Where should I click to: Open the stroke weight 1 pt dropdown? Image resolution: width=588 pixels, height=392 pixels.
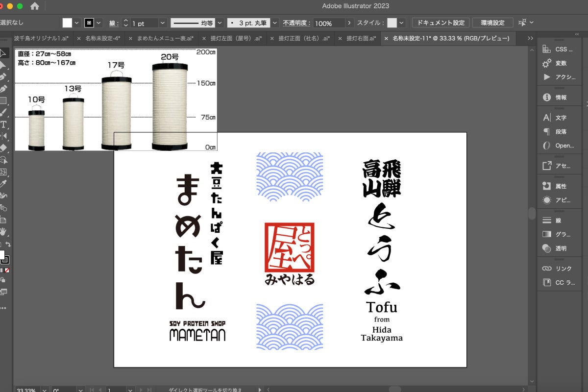[x=162, y=23]
